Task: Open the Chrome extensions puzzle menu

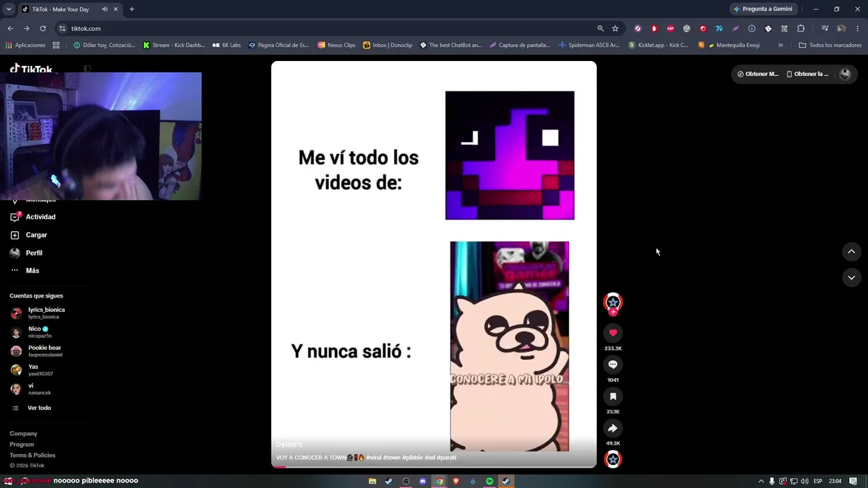Action: click(801, 28)
